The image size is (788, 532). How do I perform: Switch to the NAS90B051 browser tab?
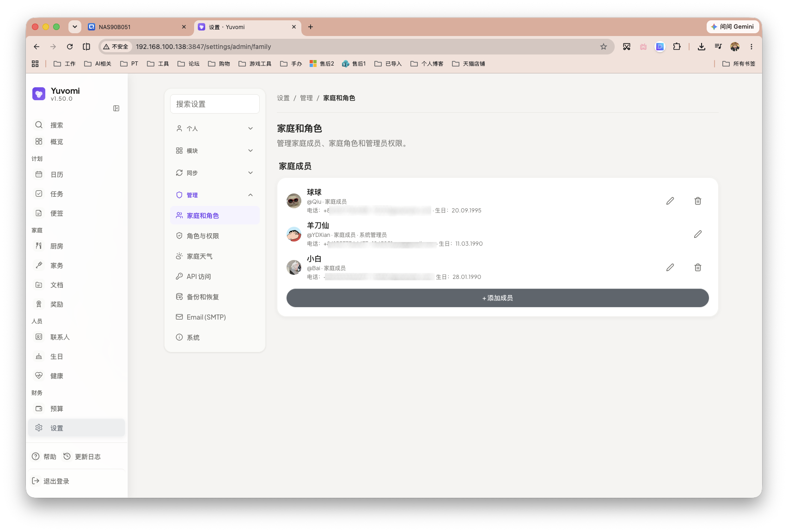(137, 27)
